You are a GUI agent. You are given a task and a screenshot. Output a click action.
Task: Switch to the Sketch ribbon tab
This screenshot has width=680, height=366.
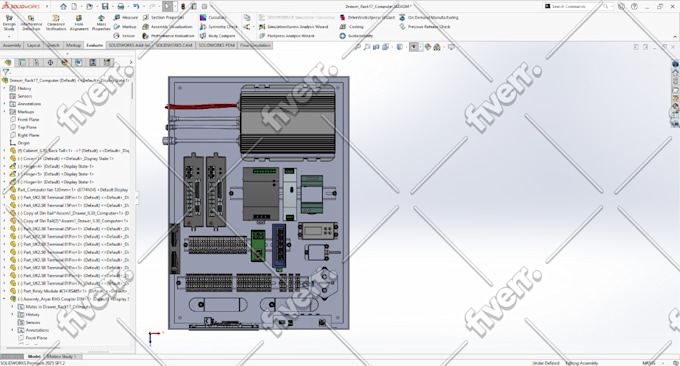click(x=53, y=45)
